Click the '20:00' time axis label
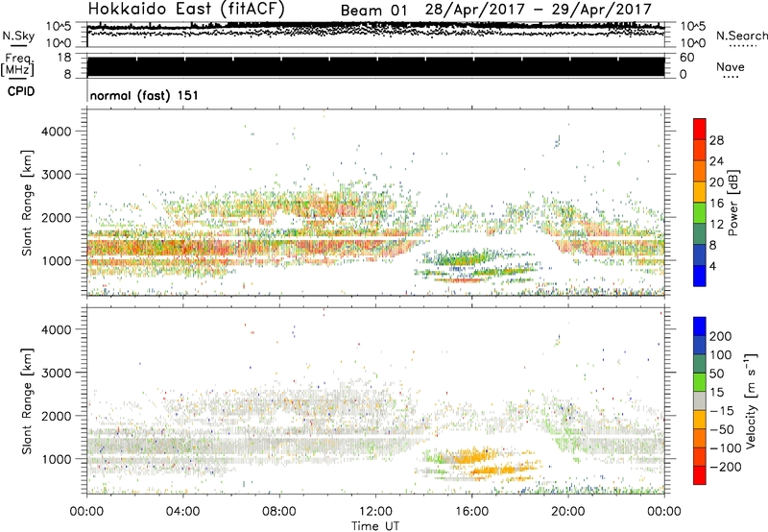The width and height of the screenshot is (768, 532). coord(568,512)
